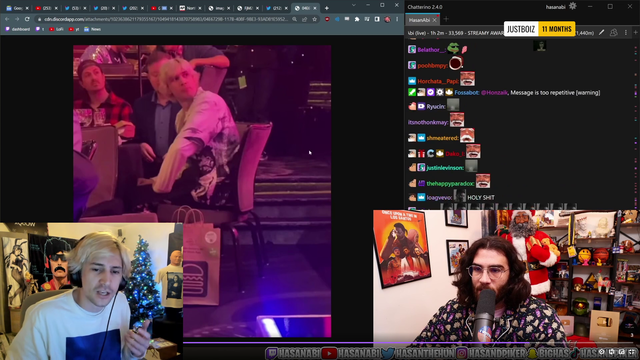Click the pencil edit icon in chat header
Screen dimensions: 640x360
pos(602,33)
